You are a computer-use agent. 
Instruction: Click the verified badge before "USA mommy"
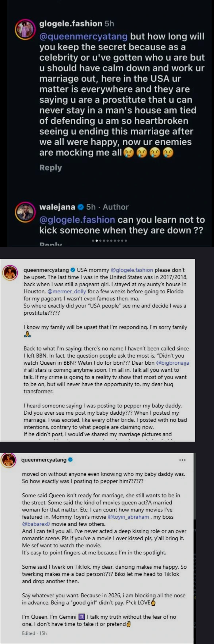[73, 270]
